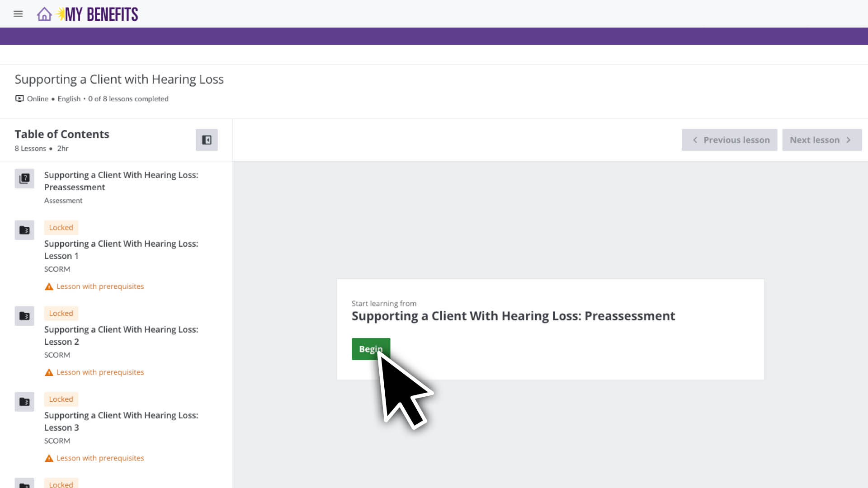The height and width of the screenshot is (488, 868).
Task: Go to the Next lesson
Action: [821, 140]
